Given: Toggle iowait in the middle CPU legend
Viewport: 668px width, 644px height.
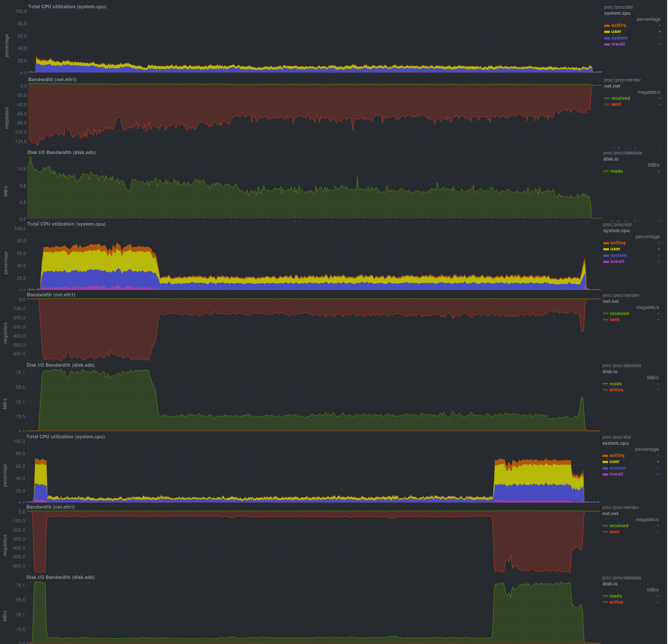Looking at the screenshot, I should [x=617, y=262].
